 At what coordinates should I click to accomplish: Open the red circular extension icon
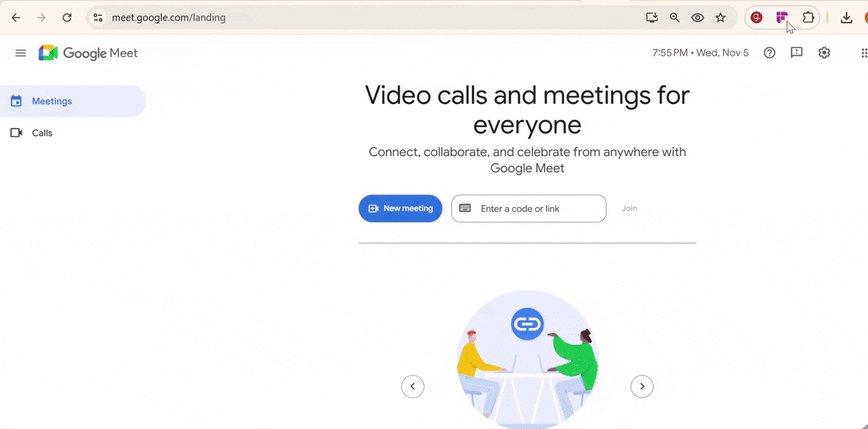(x=757, y=18)
